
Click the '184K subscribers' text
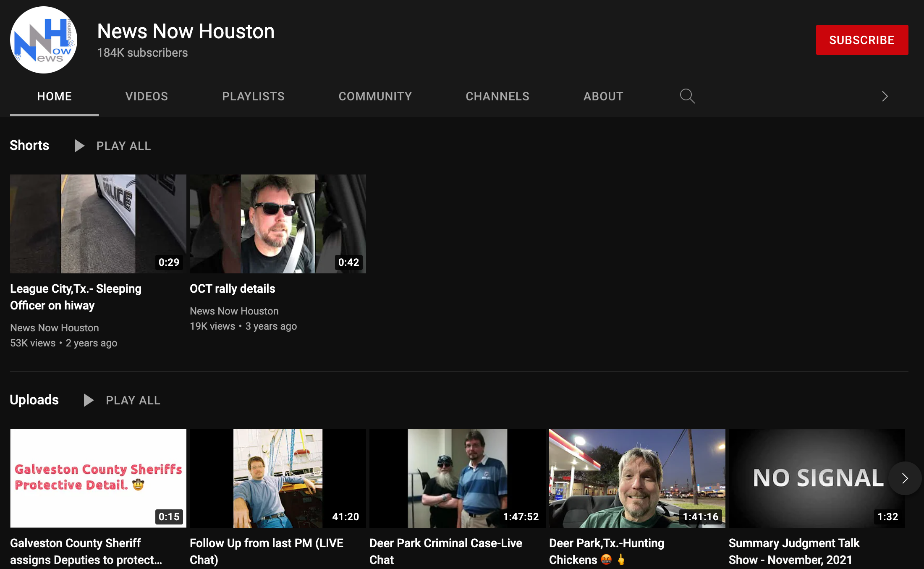(143, 53)
